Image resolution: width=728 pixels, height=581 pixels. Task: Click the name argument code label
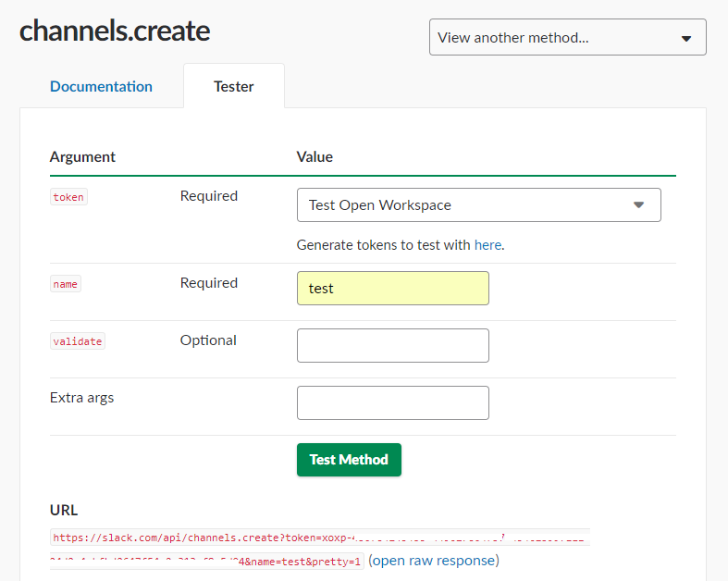pos(66,284)
